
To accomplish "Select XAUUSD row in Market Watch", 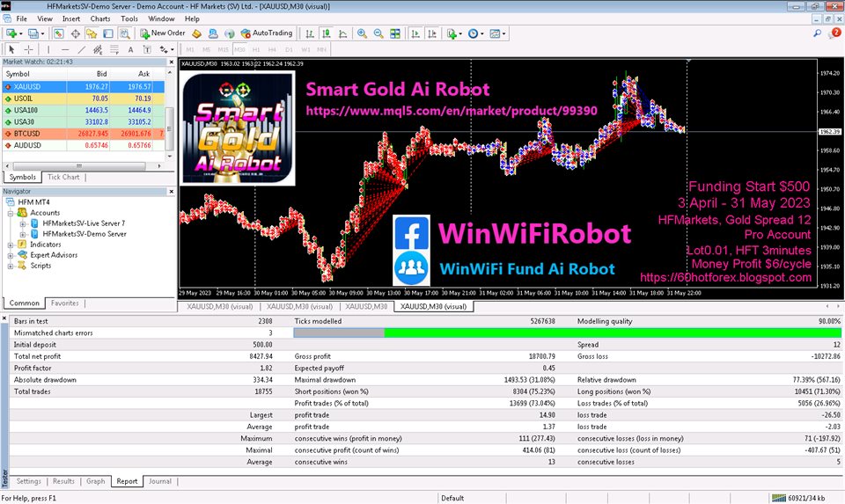I will 84,86.
